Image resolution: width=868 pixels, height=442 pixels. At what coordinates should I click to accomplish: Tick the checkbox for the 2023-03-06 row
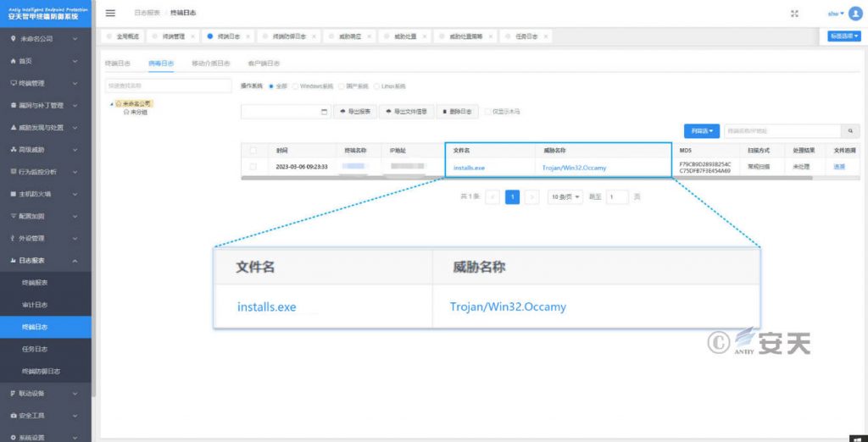coord(253,167)
